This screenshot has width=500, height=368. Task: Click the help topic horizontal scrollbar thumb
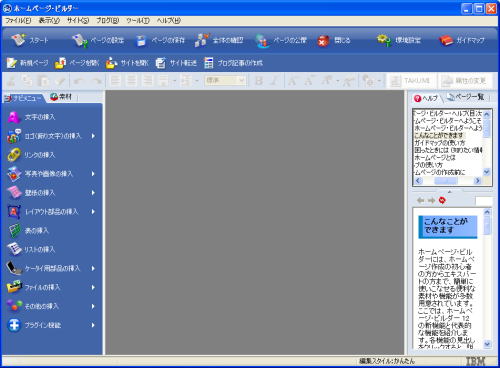coord(446,181)
